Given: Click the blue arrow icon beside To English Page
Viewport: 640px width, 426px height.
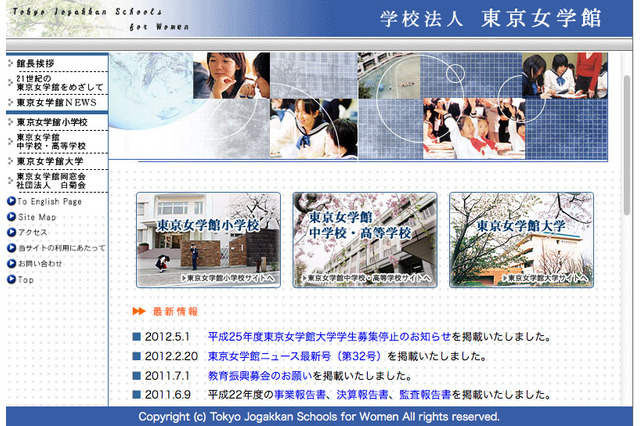Looking at the screenshot, I should coord(11,201).
